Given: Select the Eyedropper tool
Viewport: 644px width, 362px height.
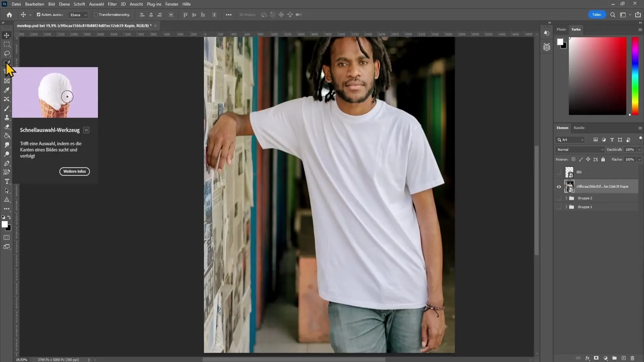Looking at the screenshot, I should point(6,90).
